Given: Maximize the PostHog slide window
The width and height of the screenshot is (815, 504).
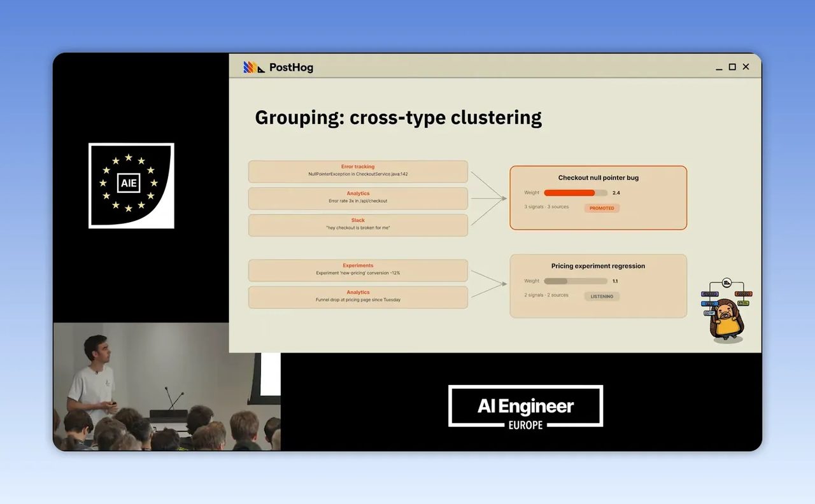Looking at the screenshot, I should pos(732,67).
